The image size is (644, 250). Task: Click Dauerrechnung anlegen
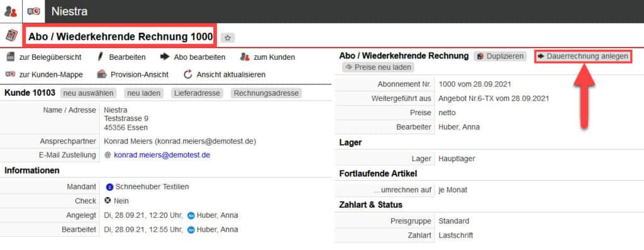coord(583,56)
